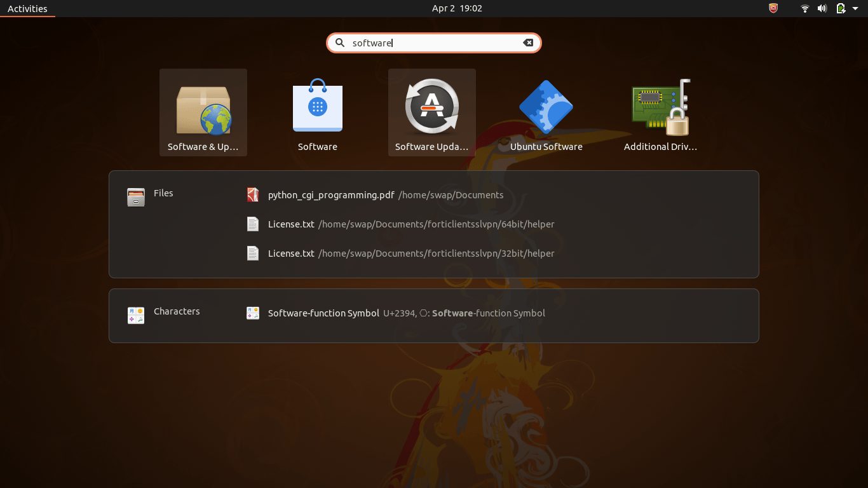The height and width of the screenshot is (488, 868).
Task: Click text file icon of 32bit License.txt
Action: click(253, 254)
